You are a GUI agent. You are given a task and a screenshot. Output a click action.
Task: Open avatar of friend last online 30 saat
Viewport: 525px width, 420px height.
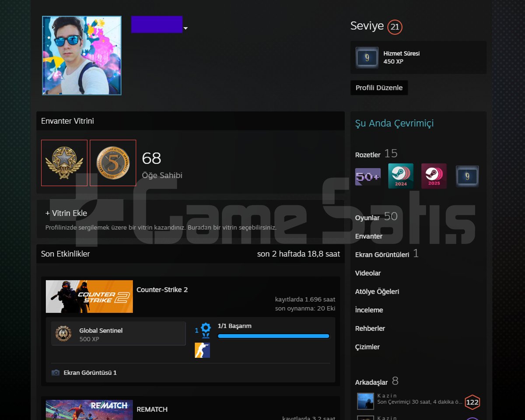pyautogui.click(x=366, y=401)
